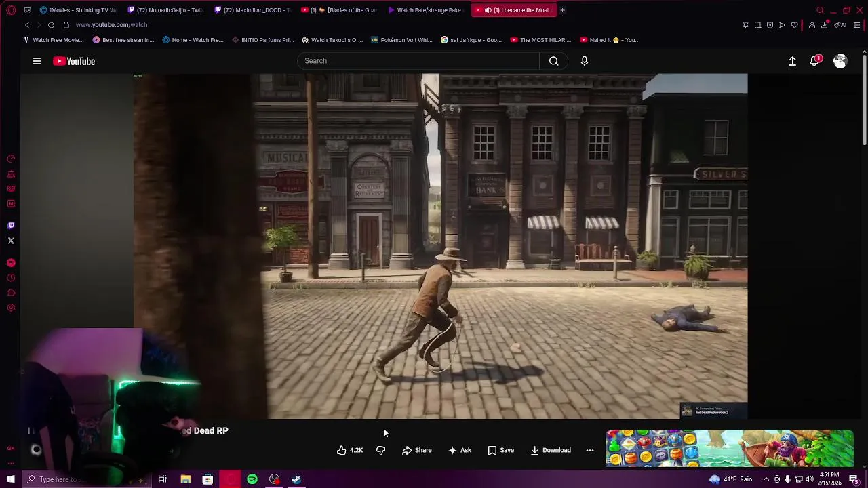The height and width of the screenshot is (488, 868).
Task: Open sidebar settings gear icon
Action: tap(11, 308)
